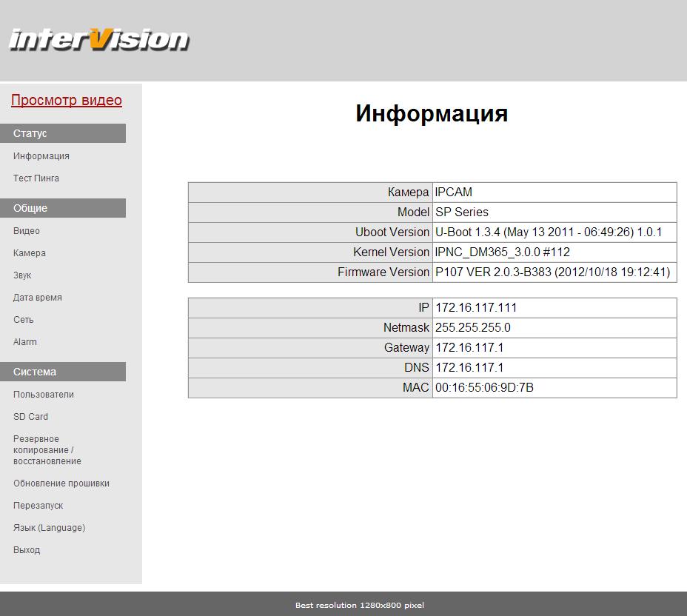
Task: Open Язык (Language) settings
Action: [x=49, y=528]
